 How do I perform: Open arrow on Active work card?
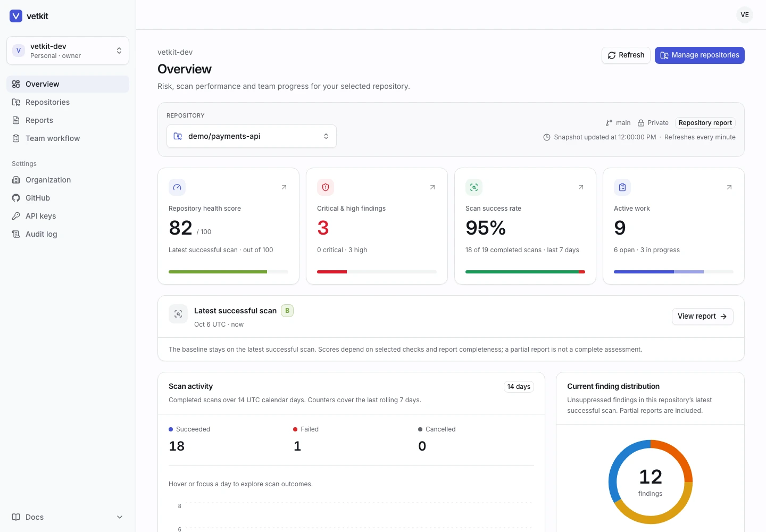[729, 187]
